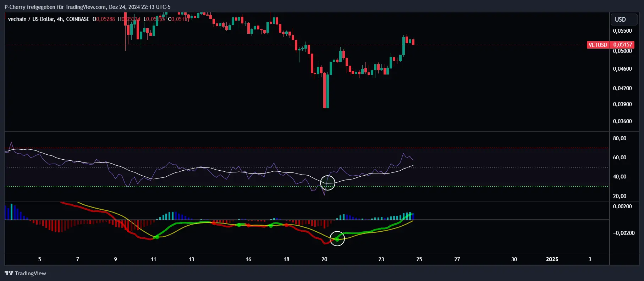The height and width of the screenshot is (281, 644).
Task: Click the 0,03600 price axis label
Action: [622, 121]
